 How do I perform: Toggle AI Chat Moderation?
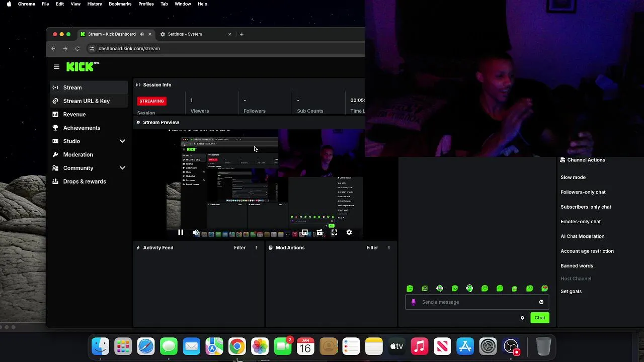(x=583, y=236)
